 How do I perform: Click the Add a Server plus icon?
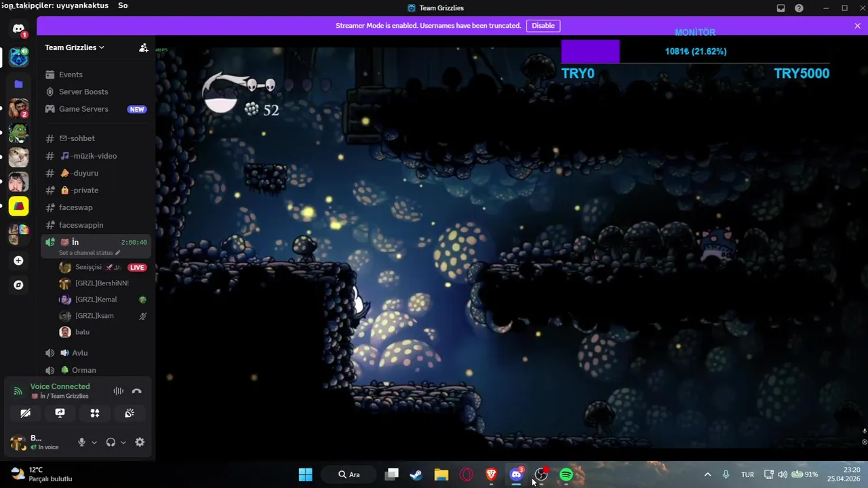click(18, 261)
